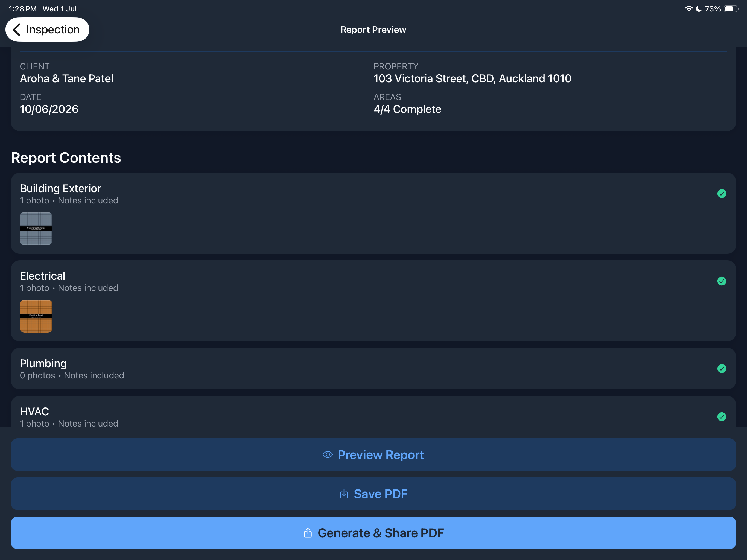Click property address 103 Victoria Street
Screen dimensions: 747x560
(472, 78)
